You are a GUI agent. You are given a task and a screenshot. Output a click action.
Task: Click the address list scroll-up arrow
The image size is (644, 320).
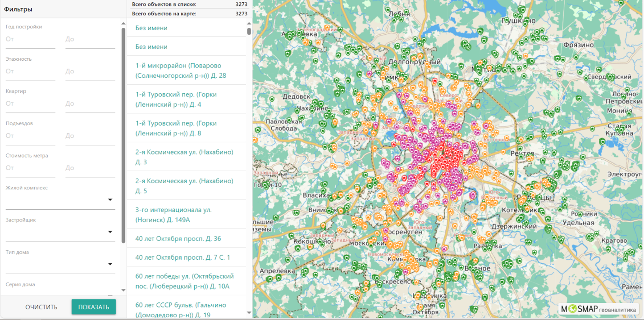[249, 23]
